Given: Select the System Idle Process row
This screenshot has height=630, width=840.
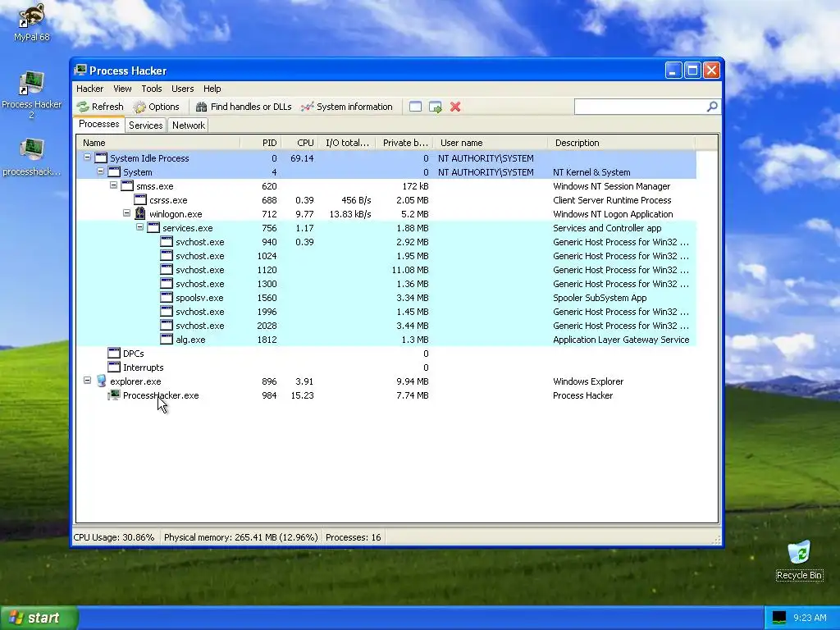Looking at the screenshot, I should pos(386,158).
